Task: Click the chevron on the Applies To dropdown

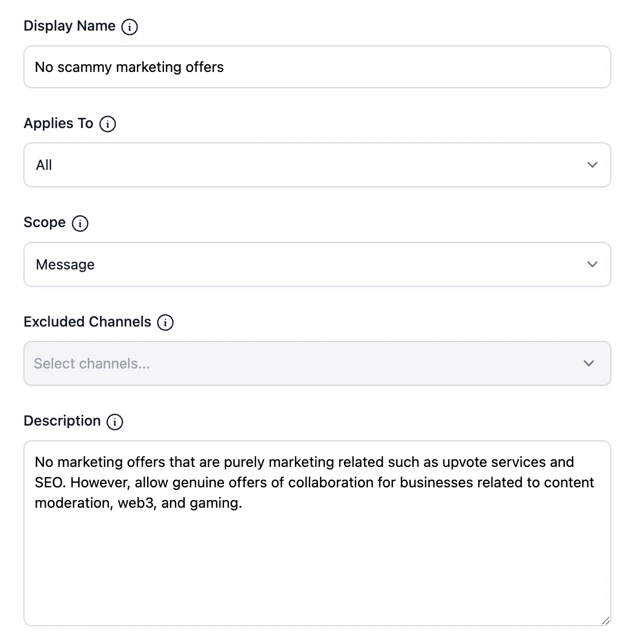Action: 592,165
